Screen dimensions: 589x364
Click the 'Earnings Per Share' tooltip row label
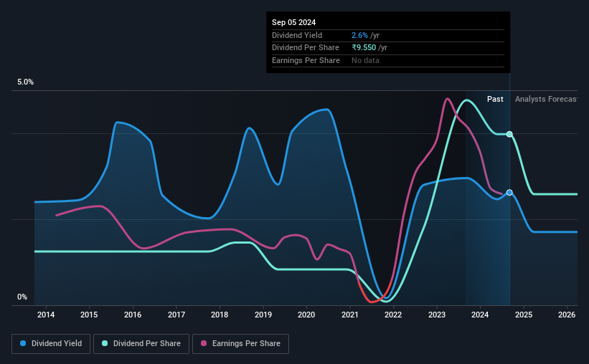point(306,60)
